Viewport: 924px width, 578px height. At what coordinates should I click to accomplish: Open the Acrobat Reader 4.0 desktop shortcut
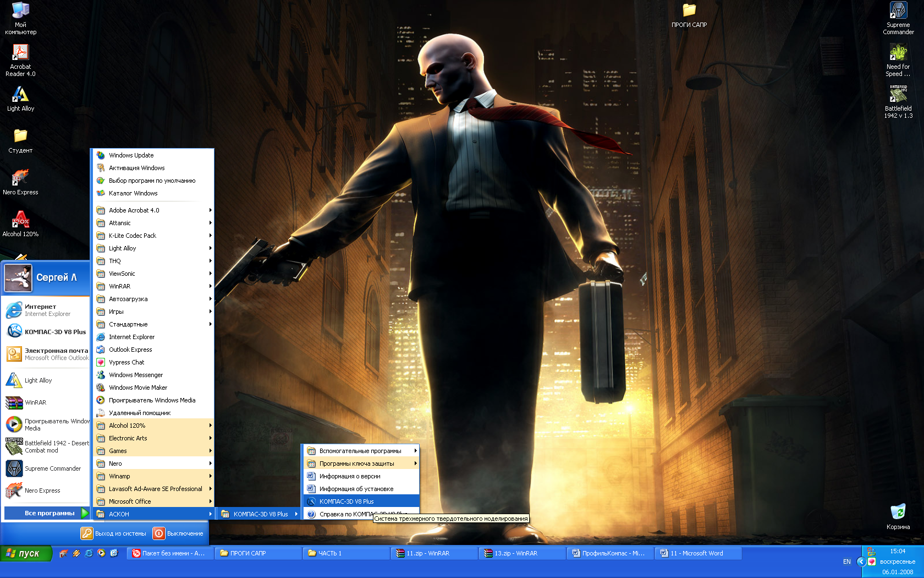click(20, 60)
